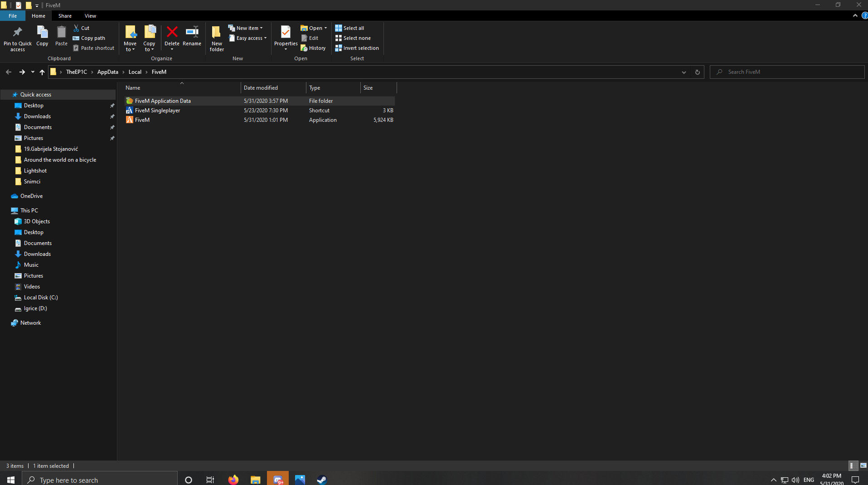The image size is (868, 485).
Task: Expand the New item dropdown
Action: (261, 28)
